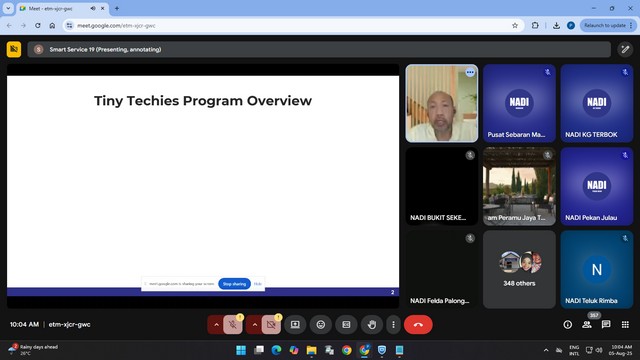Viewport: 640px width, 360px height.
Task: Toggle the turned-off camera button
Action: [271, 325]
